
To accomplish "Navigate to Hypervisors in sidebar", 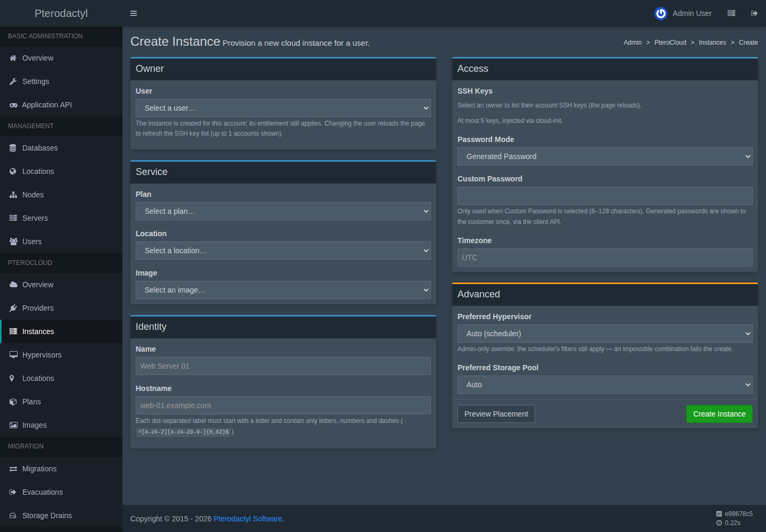I will 61,355.
